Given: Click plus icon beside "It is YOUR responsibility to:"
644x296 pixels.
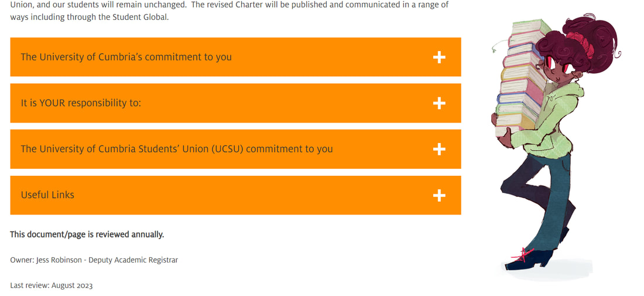Looking at the screenshot, I should [x=439, y=103].
